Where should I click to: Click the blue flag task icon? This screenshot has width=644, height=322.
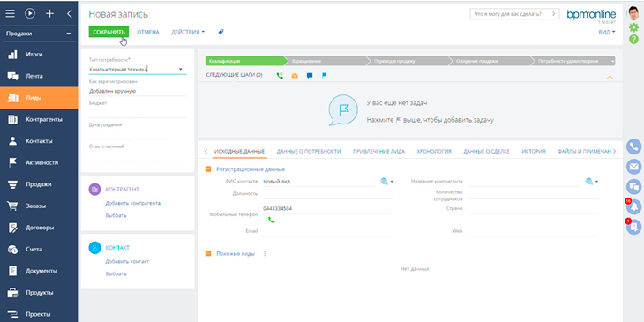(324, 76)
